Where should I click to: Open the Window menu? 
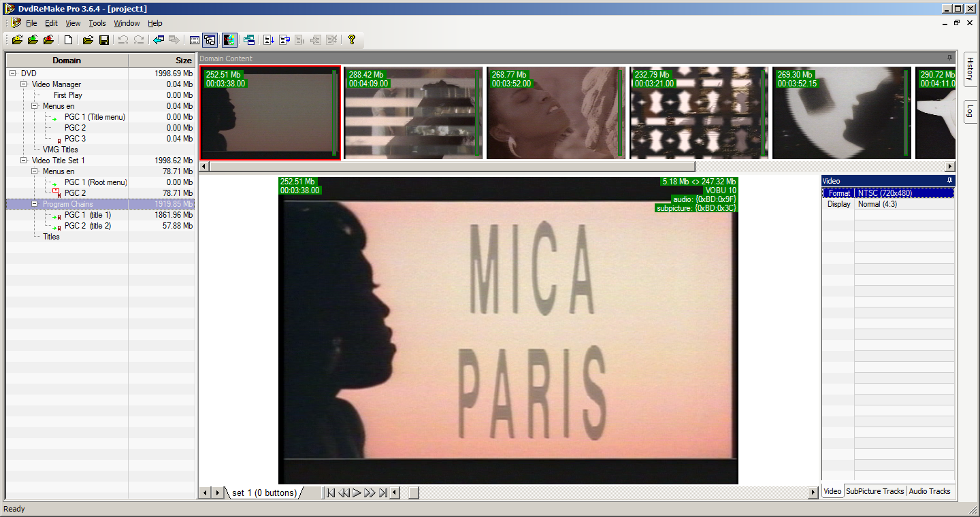(x=127, y=23)
